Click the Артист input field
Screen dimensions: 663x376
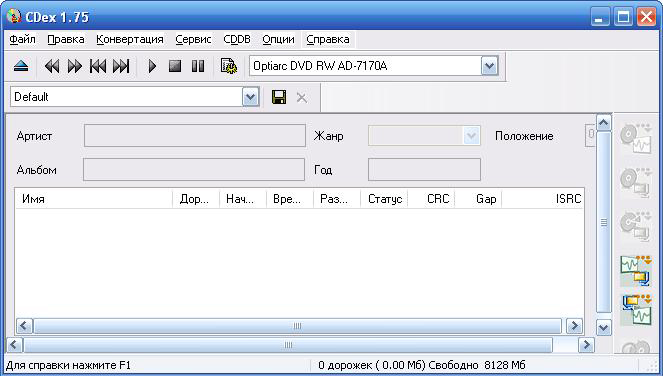coord(195,136)
